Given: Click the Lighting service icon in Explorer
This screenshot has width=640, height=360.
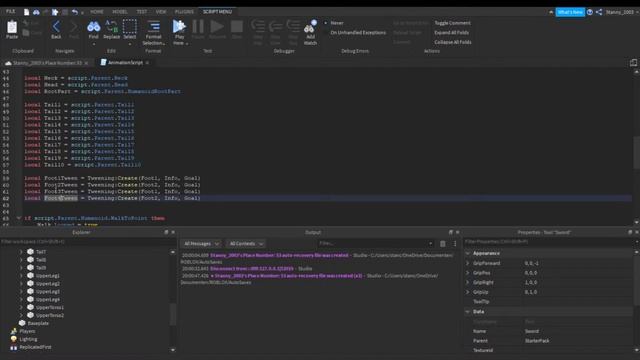Looking at the screenshot, I should [x=14, y=339].
